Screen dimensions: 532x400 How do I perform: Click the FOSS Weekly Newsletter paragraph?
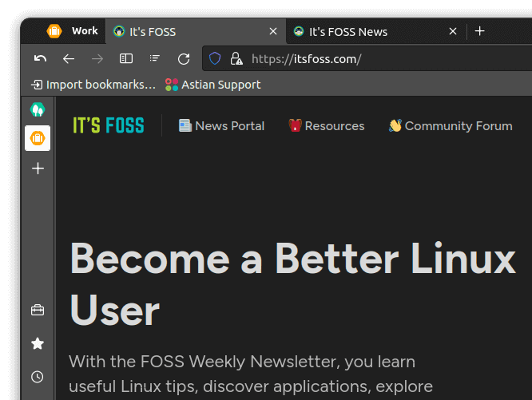[x=251, y=374]
